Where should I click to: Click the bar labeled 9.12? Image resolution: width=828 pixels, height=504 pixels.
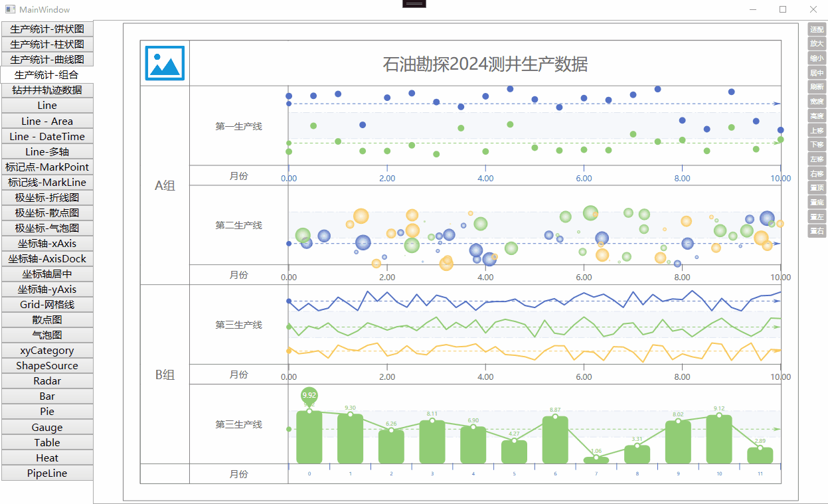click(x=719, y=439)
